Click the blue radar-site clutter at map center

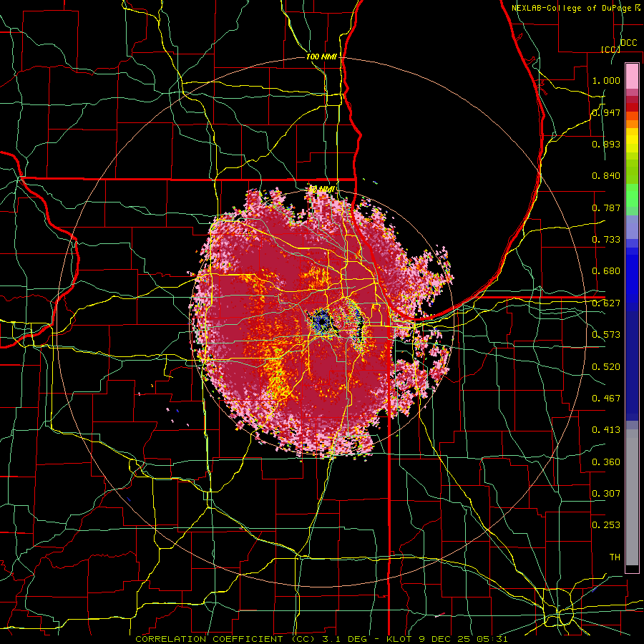(x=321, y=321)
